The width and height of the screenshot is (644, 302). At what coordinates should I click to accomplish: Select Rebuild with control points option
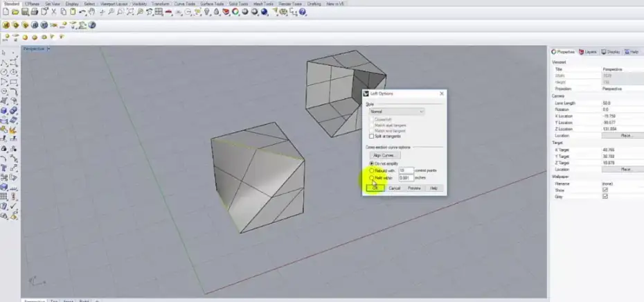point(372,170)
